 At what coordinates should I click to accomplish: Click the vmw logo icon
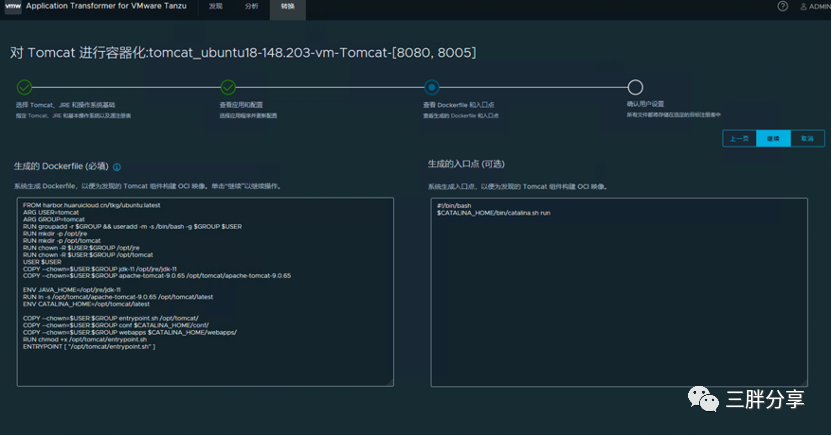[x=12, y=6]
